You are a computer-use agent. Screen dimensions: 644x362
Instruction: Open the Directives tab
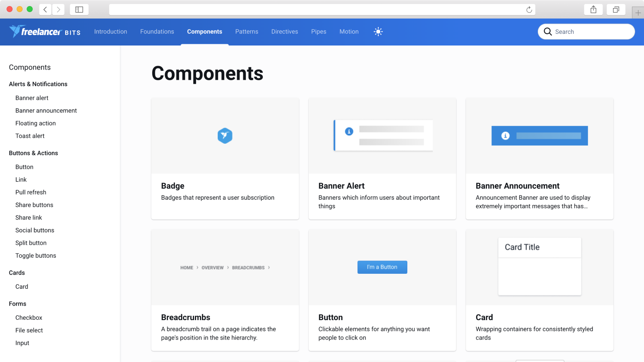point(285,31)
